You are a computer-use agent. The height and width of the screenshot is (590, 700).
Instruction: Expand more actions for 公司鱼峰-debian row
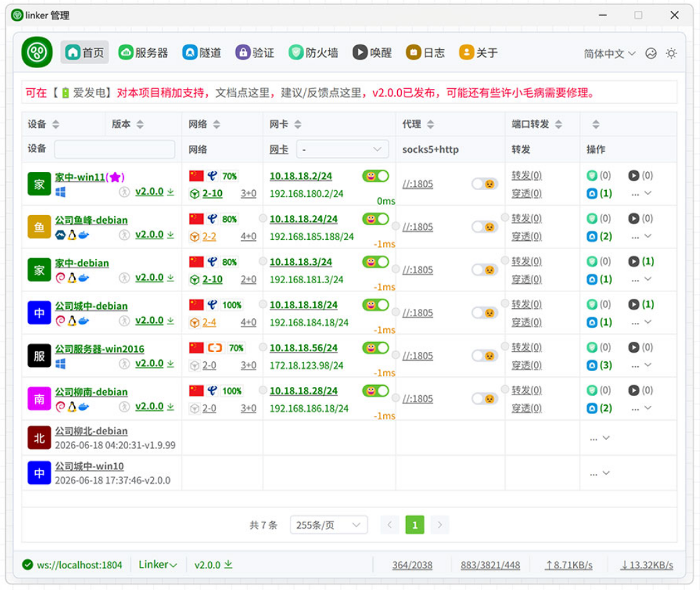click(x=641, y=237)
